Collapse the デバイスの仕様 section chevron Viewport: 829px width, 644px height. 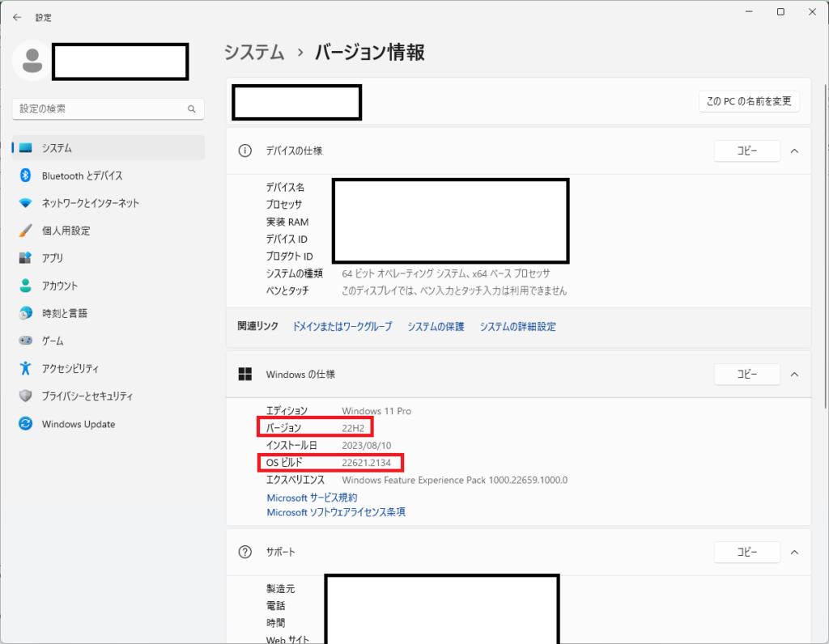pos(794,151)
